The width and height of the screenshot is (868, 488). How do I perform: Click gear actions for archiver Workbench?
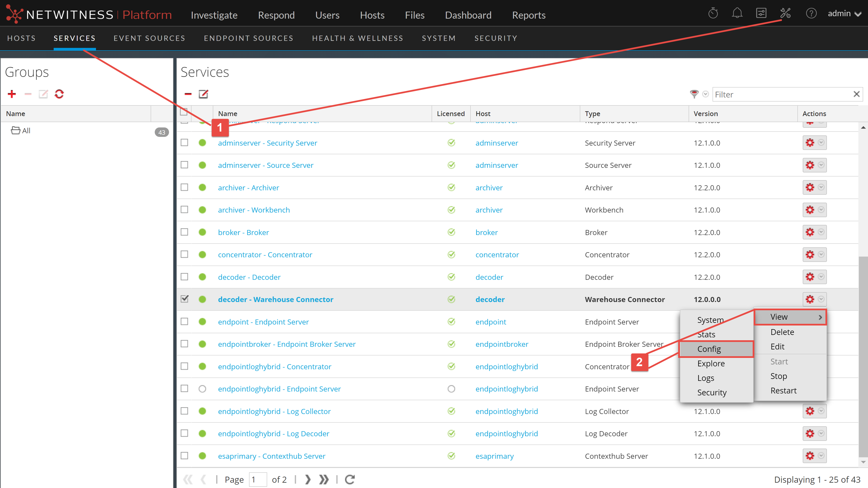click(810, 210)
